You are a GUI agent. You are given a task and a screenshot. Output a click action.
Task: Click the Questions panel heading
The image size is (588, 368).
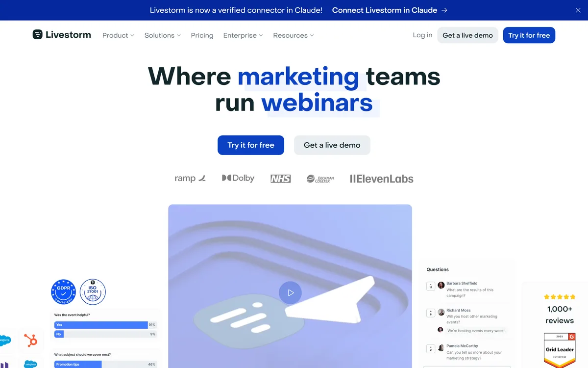coord(438,269)
